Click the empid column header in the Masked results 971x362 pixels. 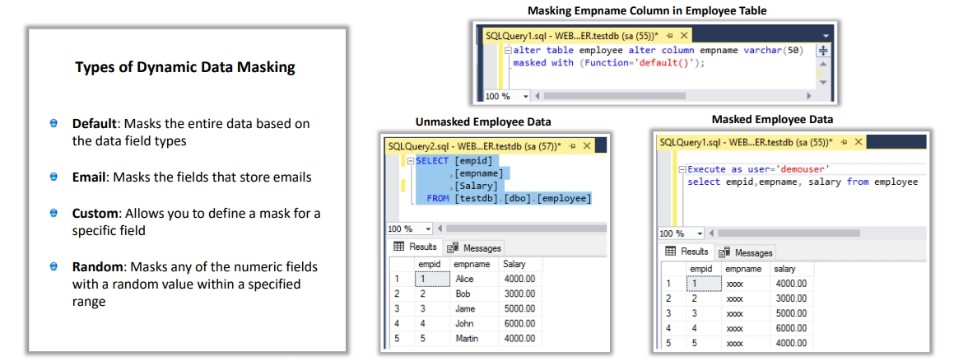pyautogui.click(x=703, y=269)
